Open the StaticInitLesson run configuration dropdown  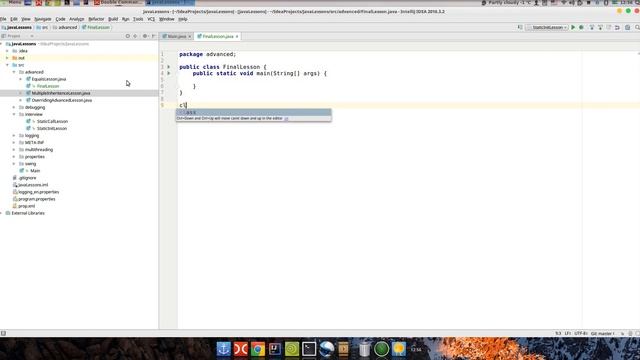(x=547, y=27)
